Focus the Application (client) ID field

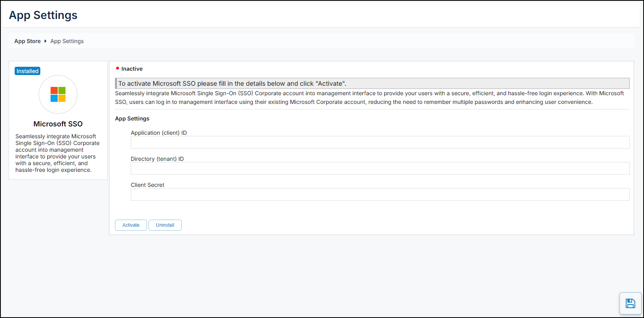[380, 142]
